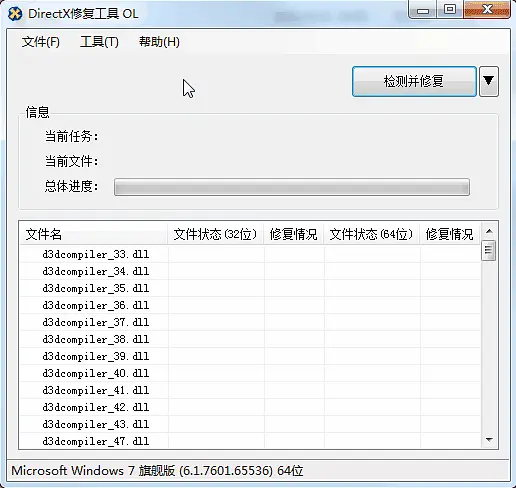Open the 帮助(H) menu
This screenshot has width=516, height=488.
[x=159, y=42]
